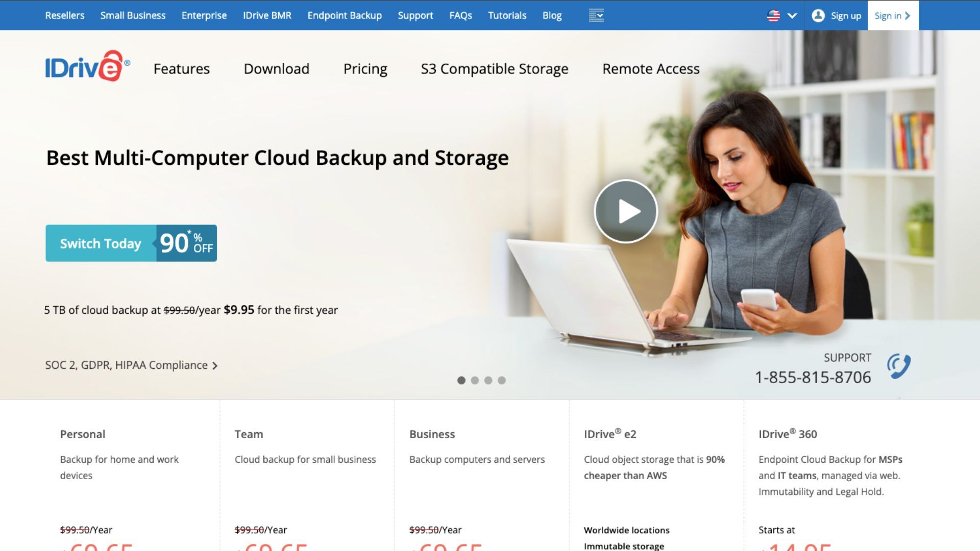The image size is (980, 551).
Task: Click 'Cloud backup for small business' text
Action: [x=305, y=460]
